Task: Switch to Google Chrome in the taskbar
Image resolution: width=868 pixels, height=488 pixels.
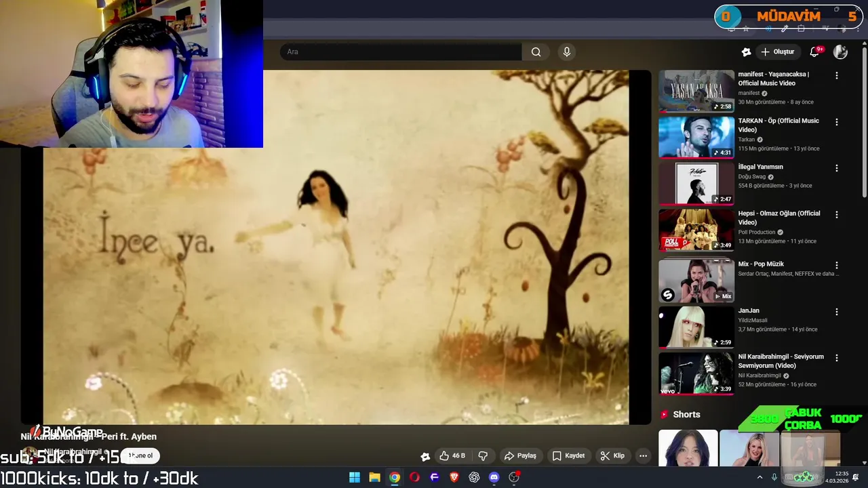Action: tap(395, 477)
